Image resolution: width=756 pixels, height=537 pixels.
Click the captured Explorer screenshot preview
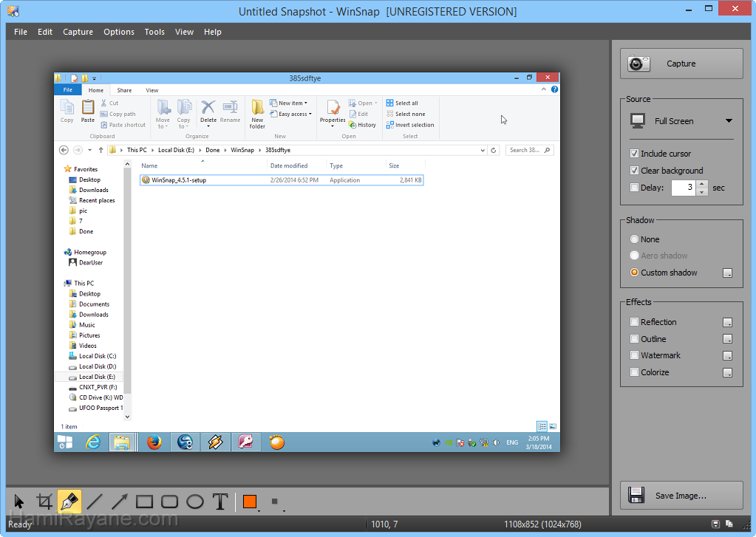[x=307, y=262]
